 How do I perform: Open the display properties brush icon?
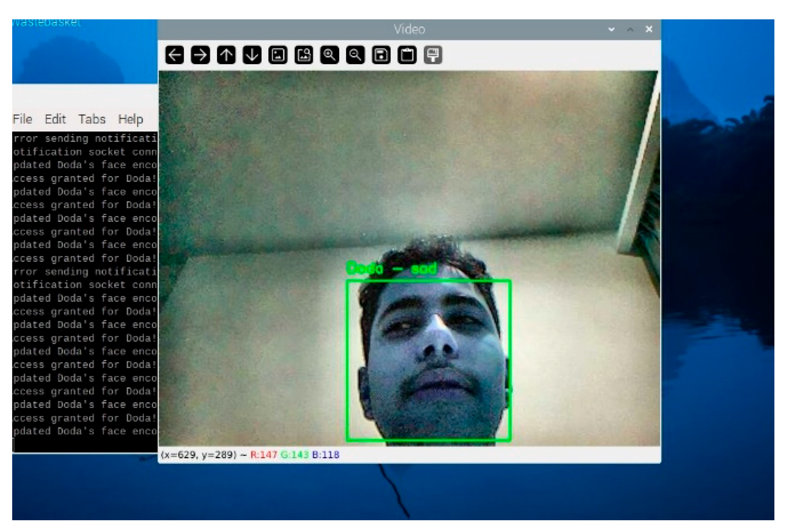(433, 55)
